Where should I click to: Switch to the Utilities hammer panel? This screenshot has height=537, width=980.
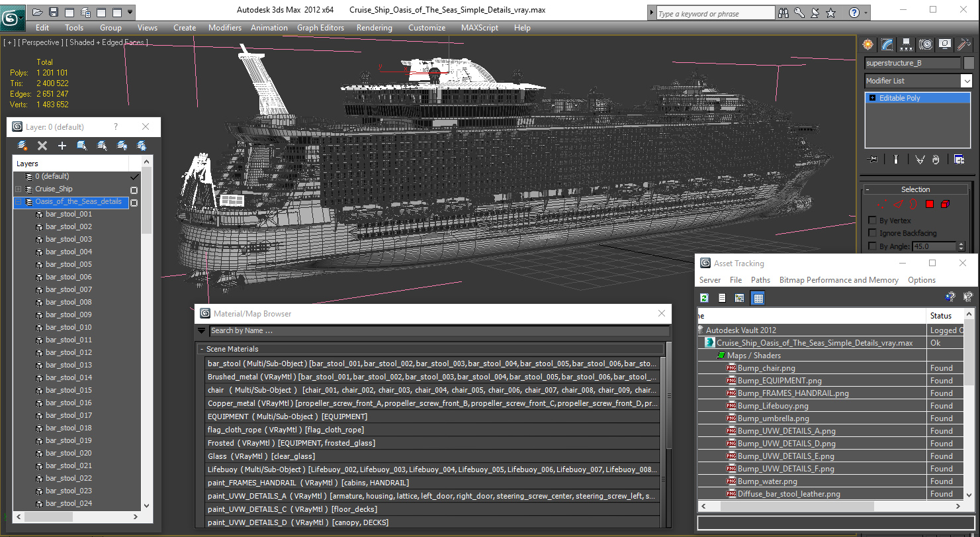(964, 44)
